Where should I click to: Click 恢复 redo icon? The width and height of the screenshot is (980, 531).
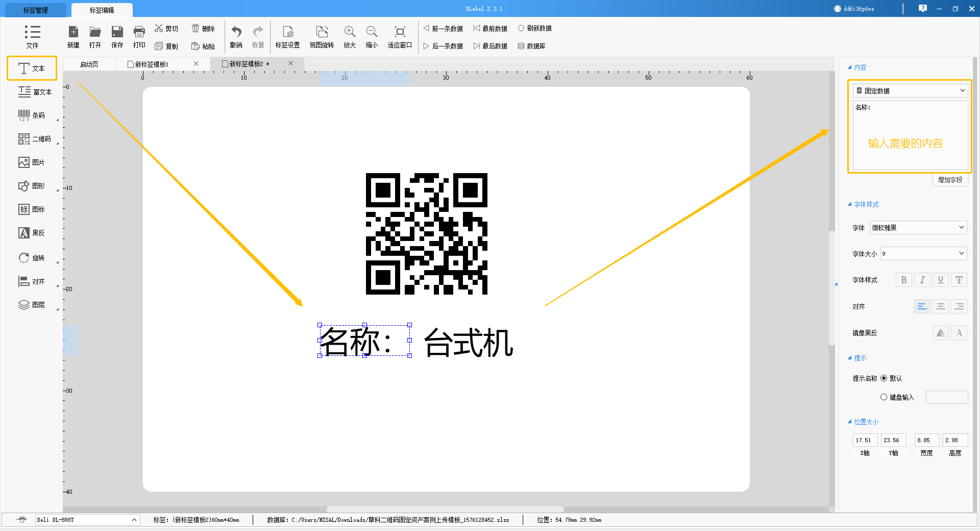click(x=258, y=36)
